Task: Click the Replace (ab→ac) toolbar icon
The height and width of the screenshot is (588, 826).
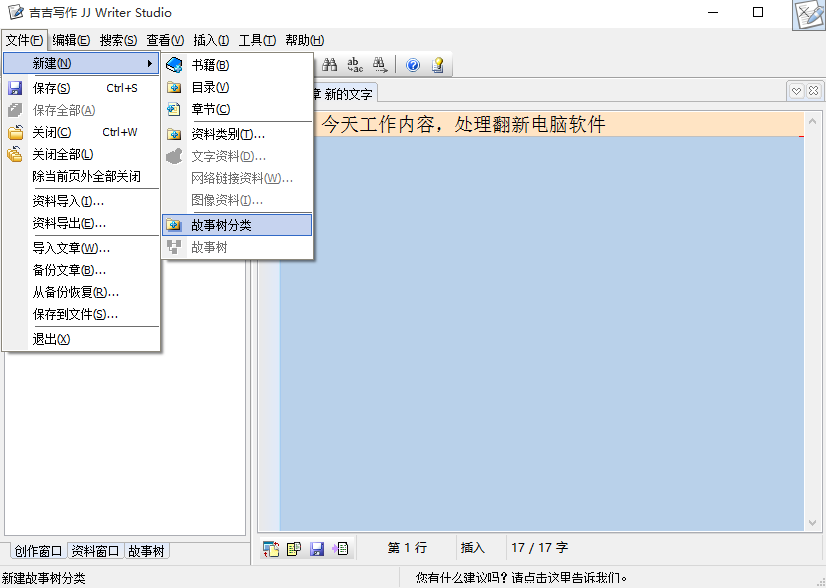Action: (x=355, y=64)
